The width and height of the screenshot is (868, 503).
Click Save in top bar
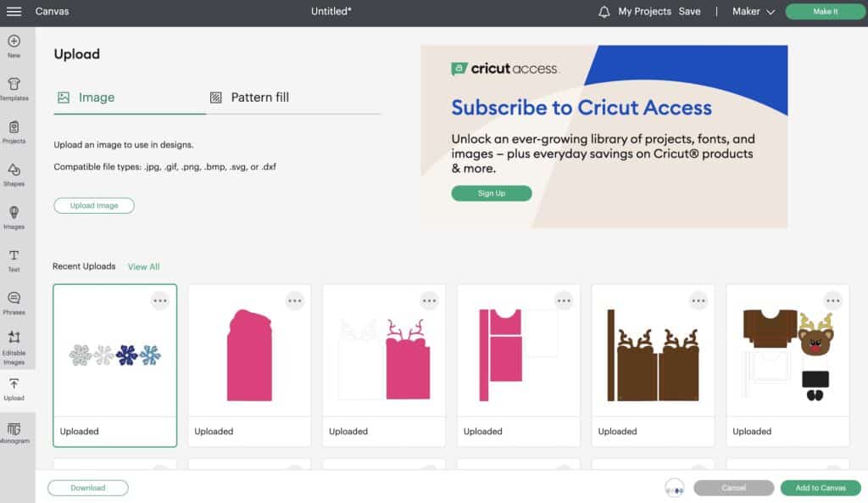tap(689, 12)
